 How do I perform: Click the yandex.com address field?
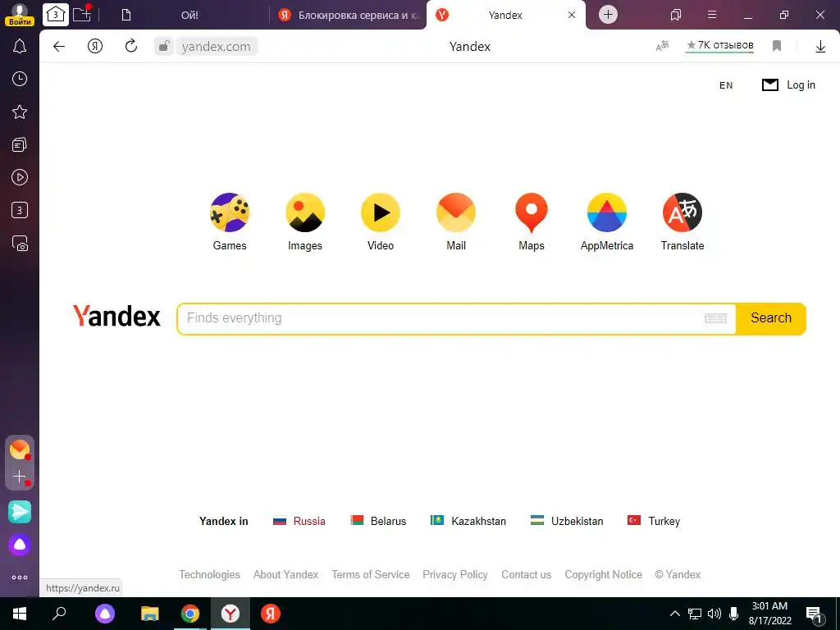(x=217, y=47)
